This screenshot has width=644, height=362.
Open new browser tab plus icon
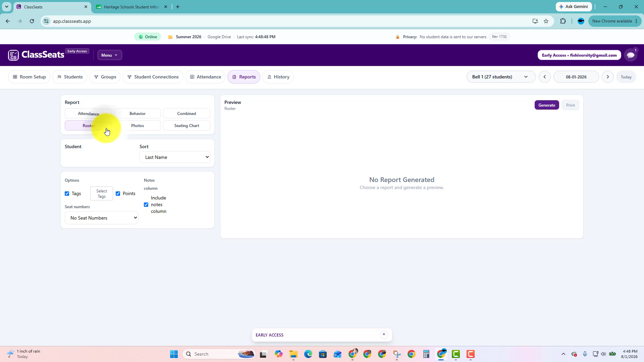pyautogui.click(x=178, y=7)
